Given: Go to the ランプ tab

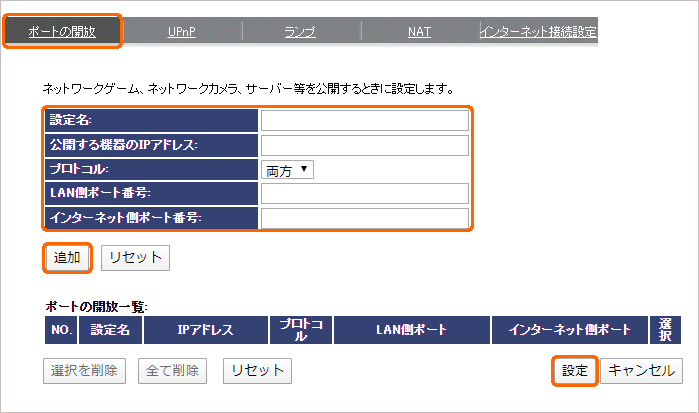Looking at the screenshot, I should coord(299,31).
